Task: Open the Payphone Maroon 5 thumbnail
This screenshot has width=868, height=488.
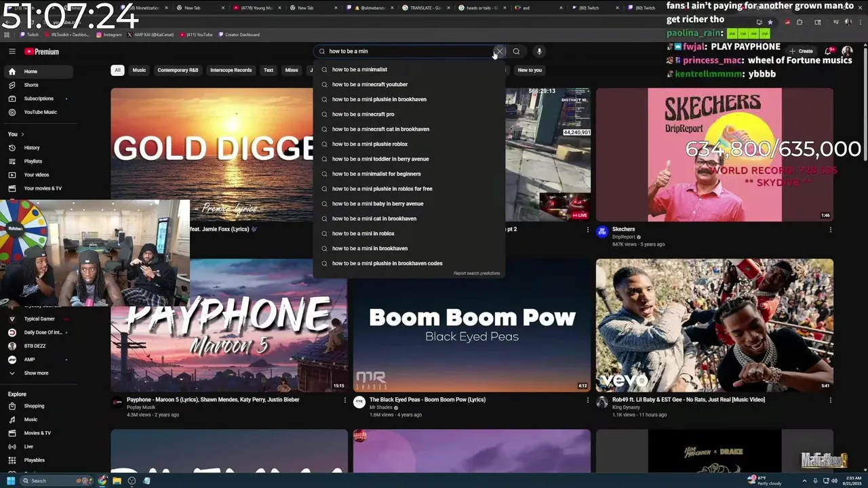Action: [229, 325]
